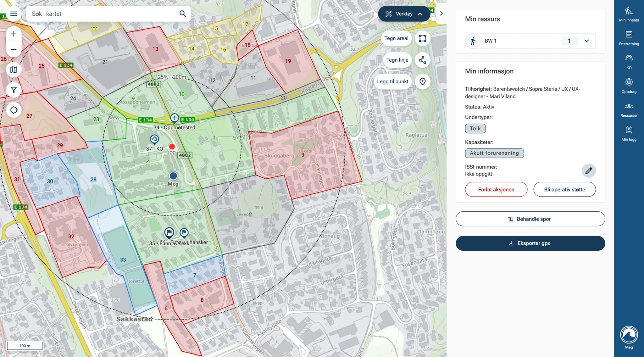This screenshot has height=357, width=644.
Task: Click the Legg til punkt pin icon
Action: click(422, 81)
